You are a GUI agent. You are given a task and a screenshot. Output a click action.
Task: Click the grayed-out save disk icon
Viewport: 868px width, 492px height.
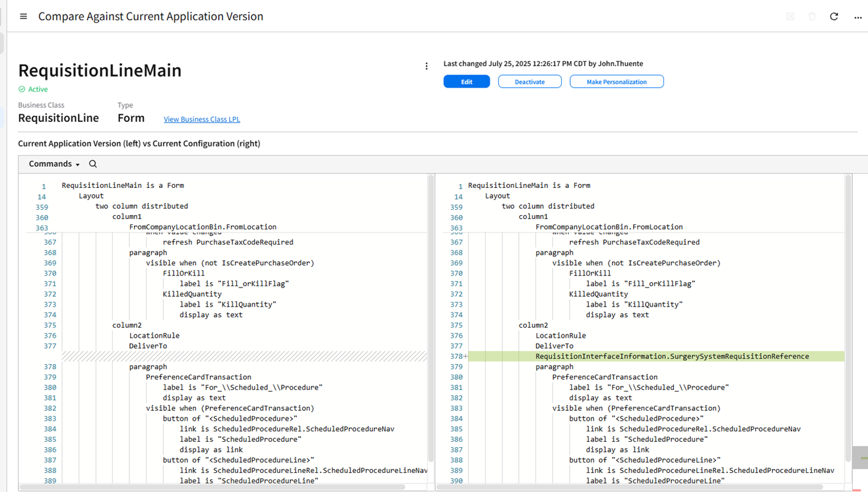(x=790, y=16)
